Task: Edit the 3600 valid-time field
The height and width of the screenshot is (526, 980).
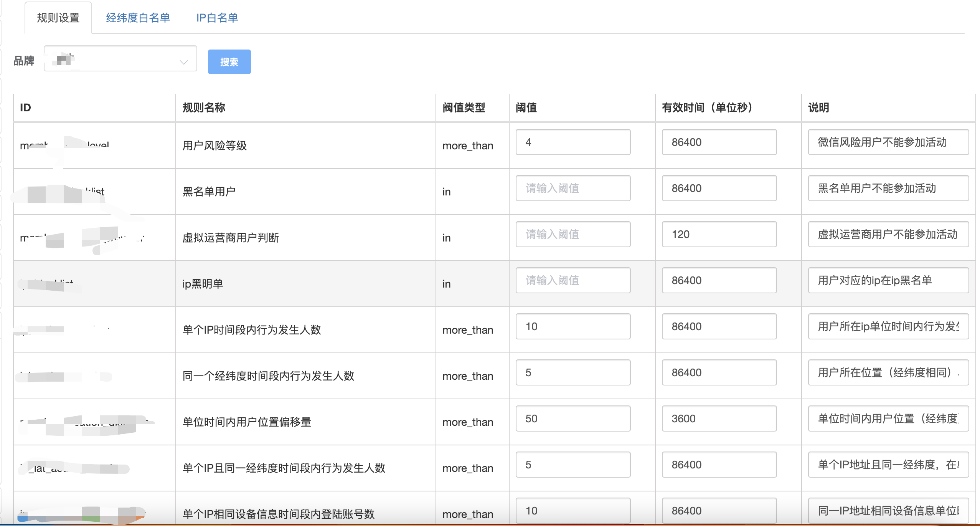Action: tap(719, 418)
